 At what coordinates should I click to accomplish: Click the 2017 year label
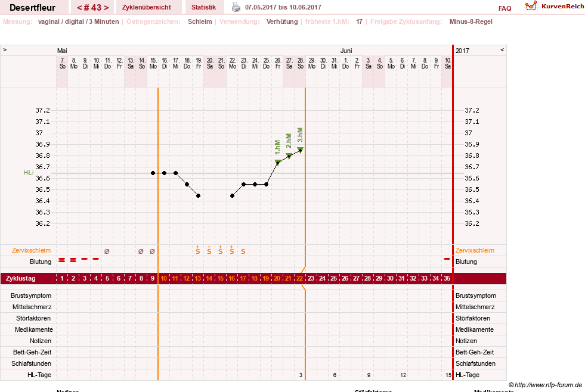click(462, 51)
